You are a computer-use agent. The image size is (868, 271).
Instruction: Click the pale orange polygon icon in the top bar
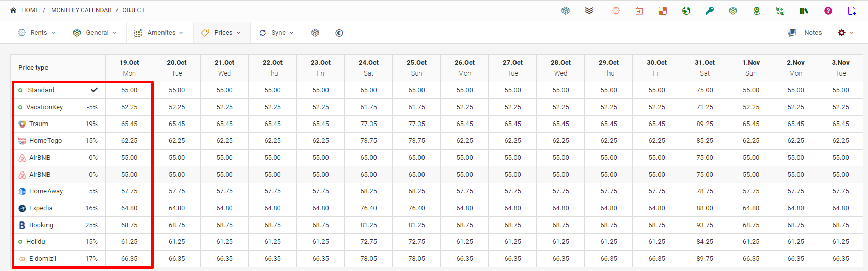616,10
